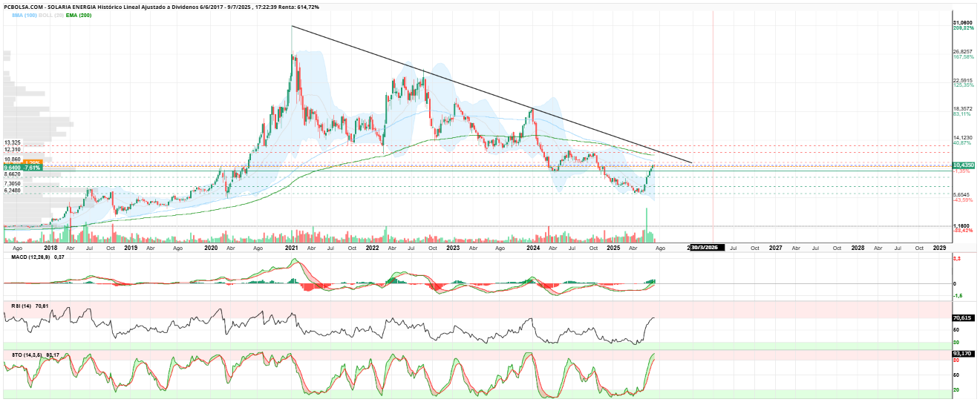Image resolution: width=980 pixels, height=402 pixels.
Task: Click the 209,82% percentage label on the price axis
Action: 963,28
